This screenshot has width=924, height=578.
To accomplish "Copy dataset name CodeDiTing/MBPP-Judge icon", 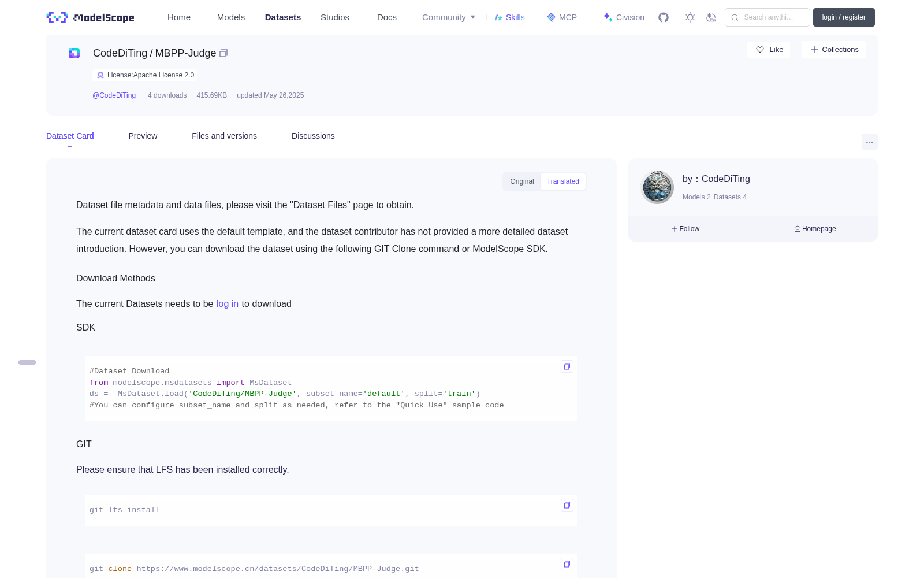I will point(223,53).
